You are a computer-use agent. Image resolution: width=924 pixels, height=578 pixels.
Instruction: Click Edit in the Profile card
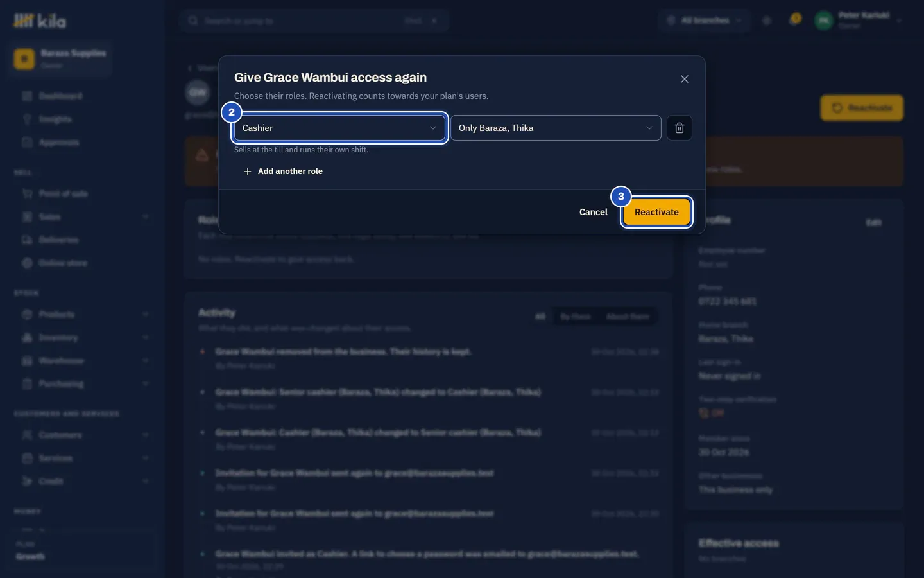point(874,222)
